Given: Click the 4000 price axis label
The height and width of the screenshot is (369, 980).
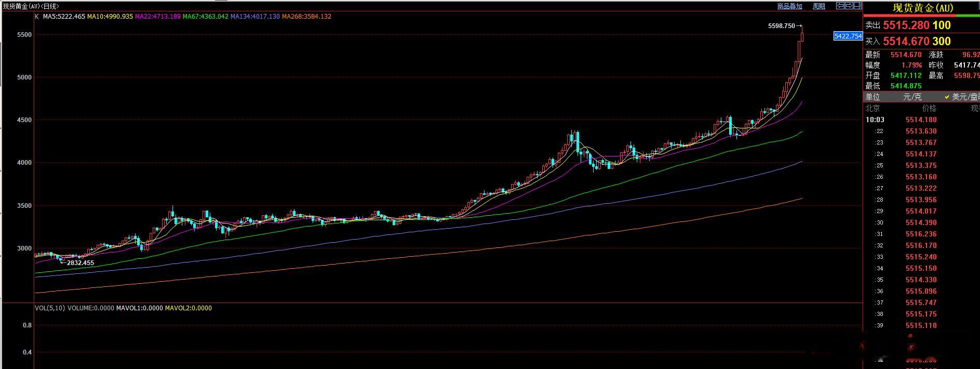Looking at the screenshot, I should tap(24, 163).
